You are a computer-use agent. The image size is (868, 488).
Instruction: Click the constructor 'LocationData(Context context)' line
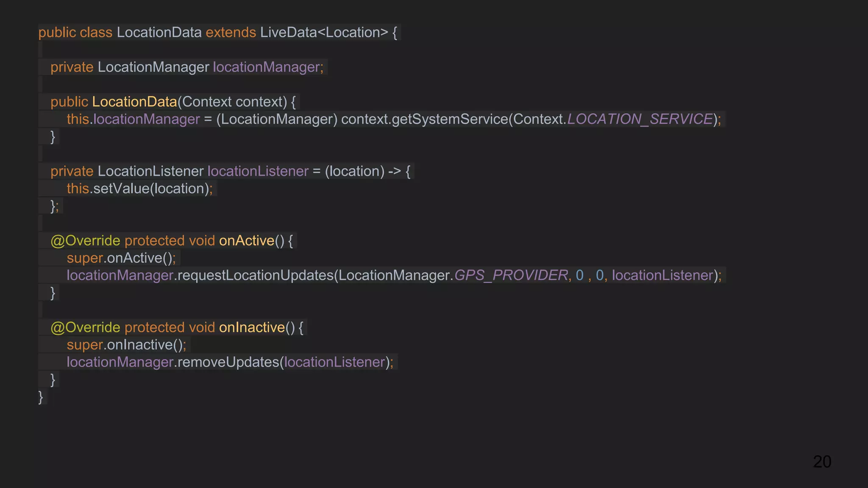click(173, 102)
